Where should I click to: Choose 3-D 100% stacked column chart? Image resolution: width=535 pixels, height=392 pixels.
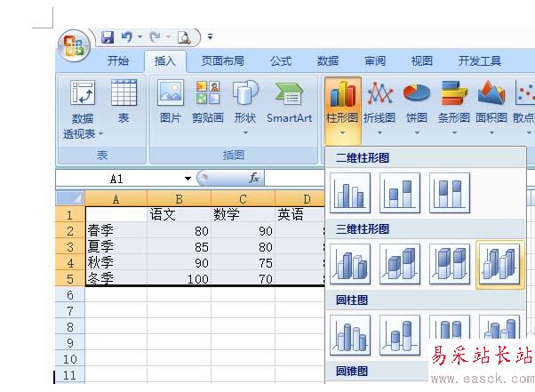point(450,264)
